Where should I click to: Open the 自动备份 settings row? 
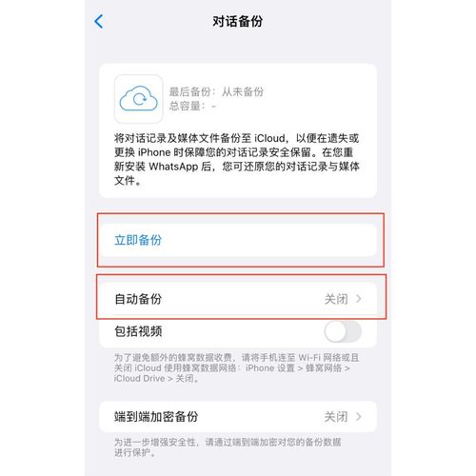[x=238, y=299]
